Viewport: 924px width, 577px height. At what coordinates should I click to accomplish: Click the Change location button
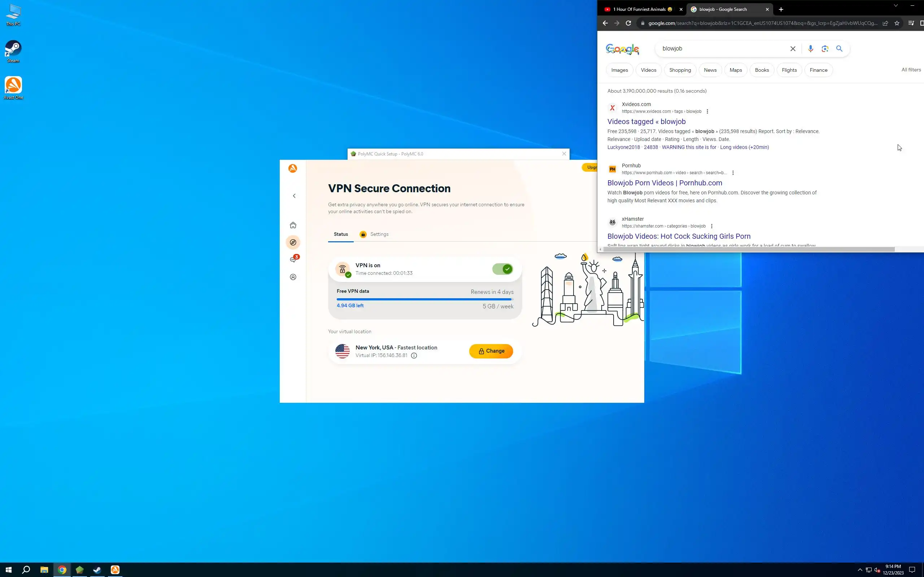491,351
